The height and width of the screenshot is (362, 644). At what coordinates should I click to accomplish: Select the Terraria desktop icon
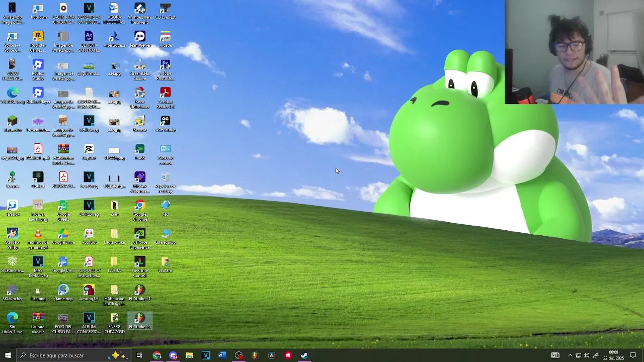click(13, 180)
